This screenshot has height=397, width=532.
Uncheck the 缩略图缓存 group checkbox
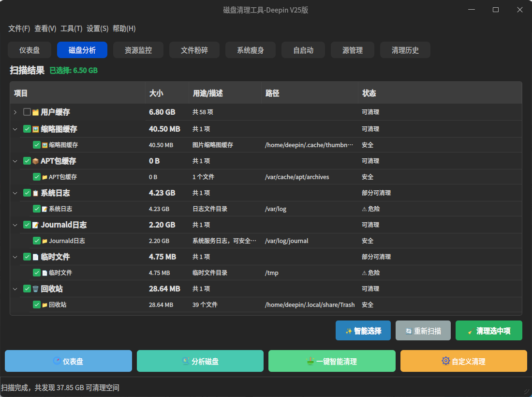click(x=27, y=129)
